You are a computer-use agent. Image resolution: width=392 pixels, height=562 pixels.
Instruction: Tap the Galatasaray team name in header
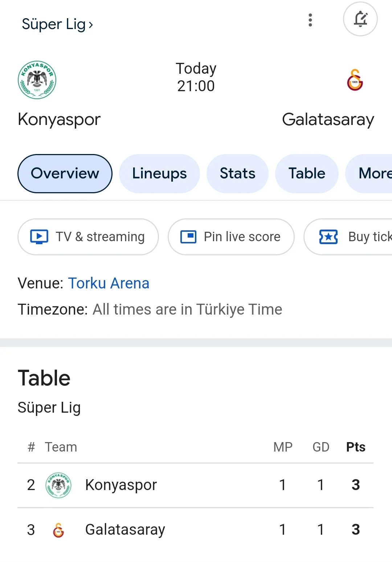(x=328, y=120)
